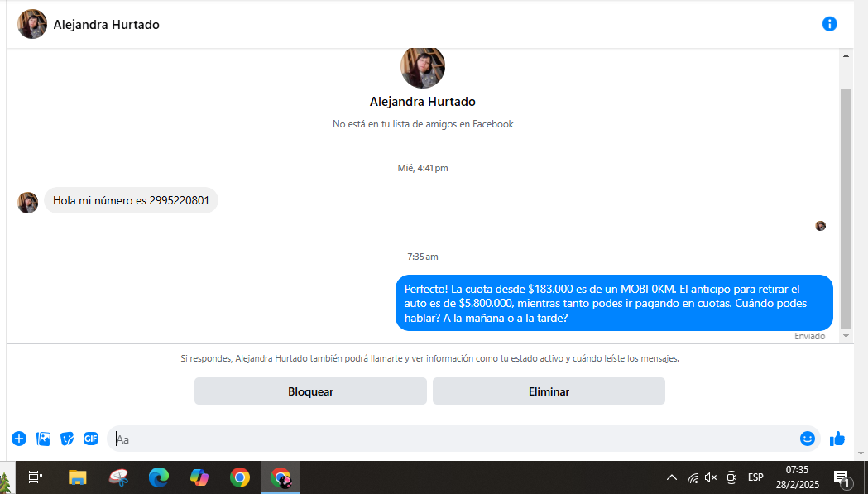Open File Explorer from taskbar
This screenshot has height=494, width=868.
(x=78, y=477)
